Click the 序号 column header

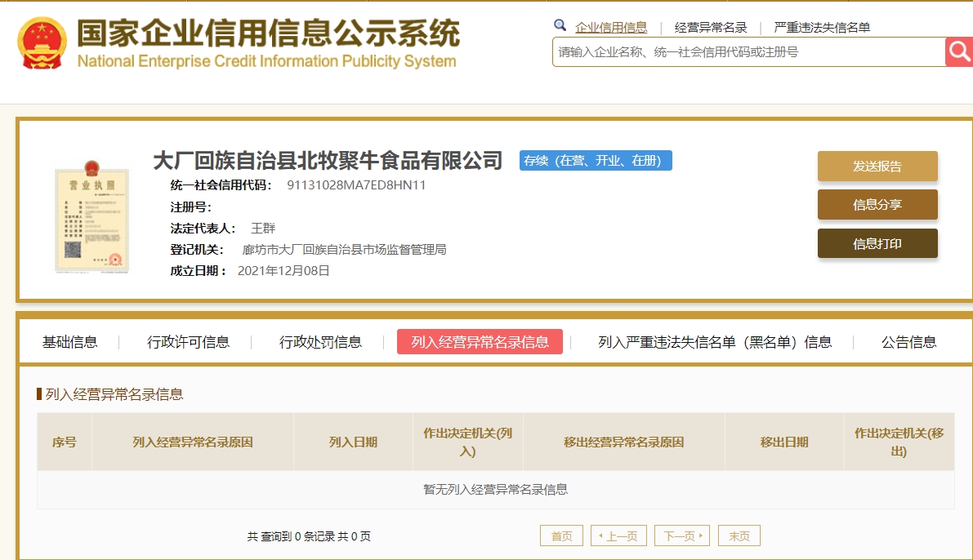click(65, 442)
